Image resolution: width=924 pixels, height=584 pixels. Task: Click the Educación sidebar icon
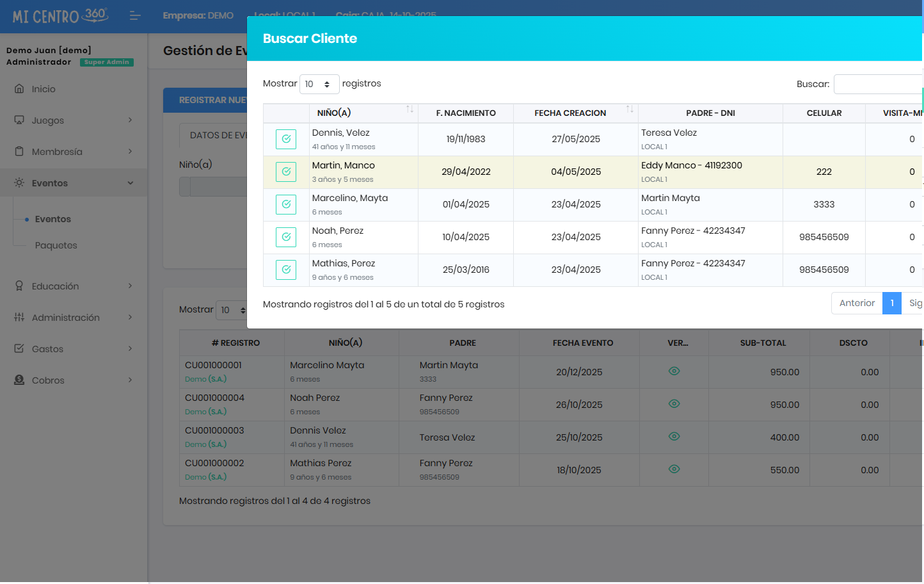coord(19,286)
